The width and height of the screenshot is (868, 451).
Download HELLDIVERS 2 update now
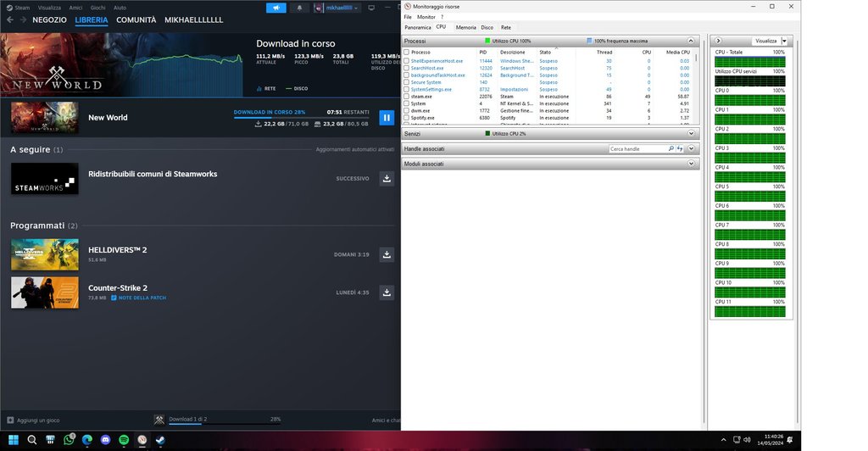(x=387, y=254)
